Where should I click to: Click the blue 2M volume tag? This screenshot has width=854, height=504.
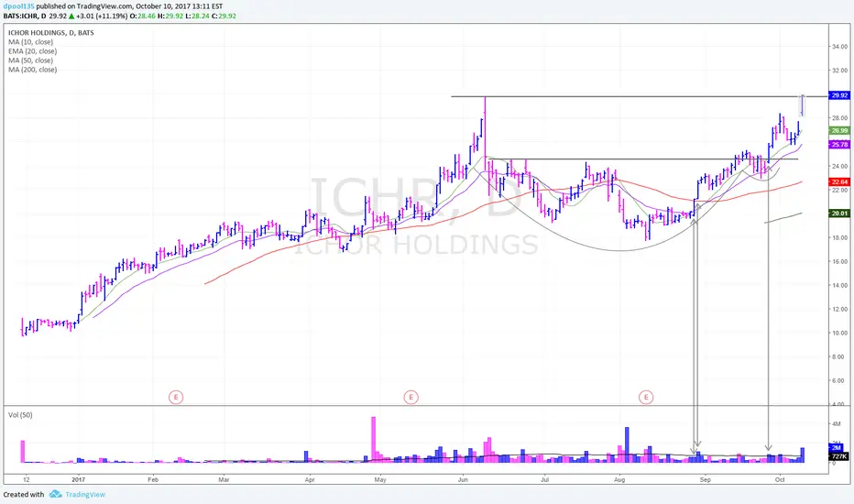(838, 448)
